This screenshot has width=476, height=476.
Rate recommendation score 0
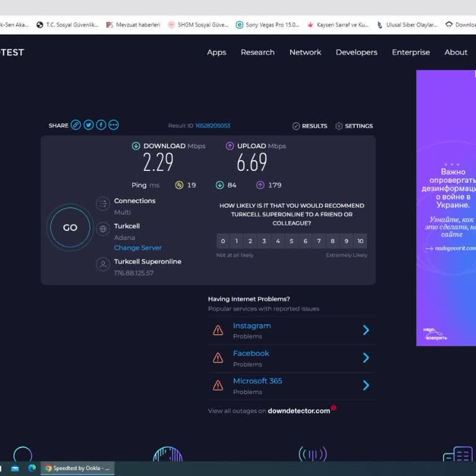[x=223, y=241]
